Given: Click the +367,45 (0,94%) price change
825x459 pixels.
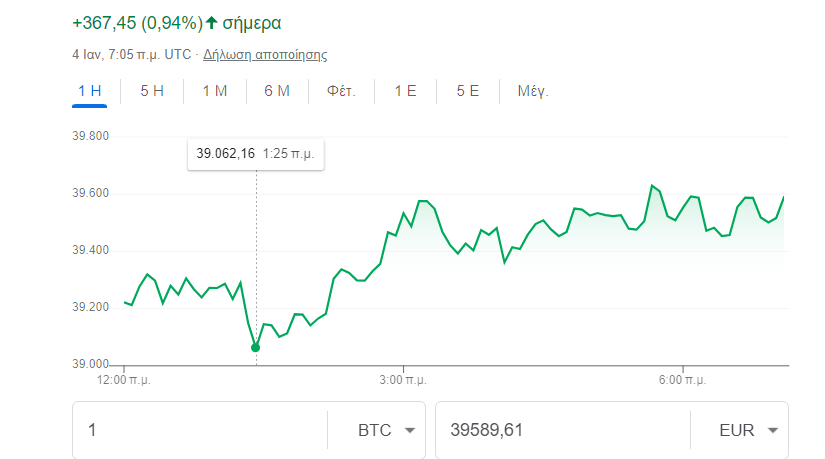Looking at the screenshot, I should [x=137, y=22].
